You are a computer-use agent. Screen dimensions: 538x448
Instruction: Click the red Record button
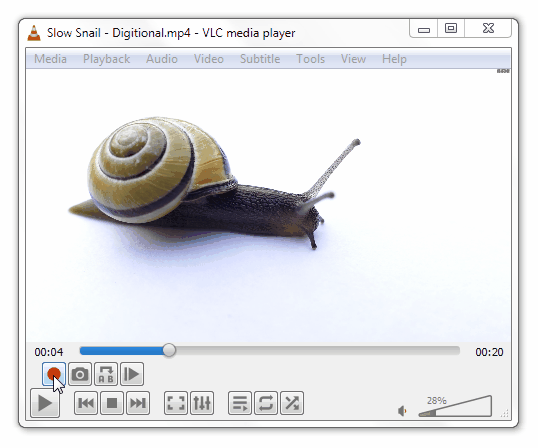click(54, 374)
